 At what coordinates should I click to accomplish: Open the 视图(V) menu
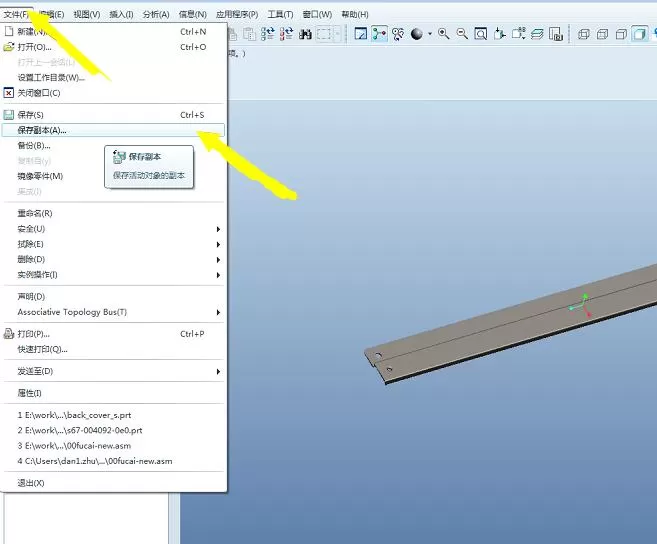point(87,15)
